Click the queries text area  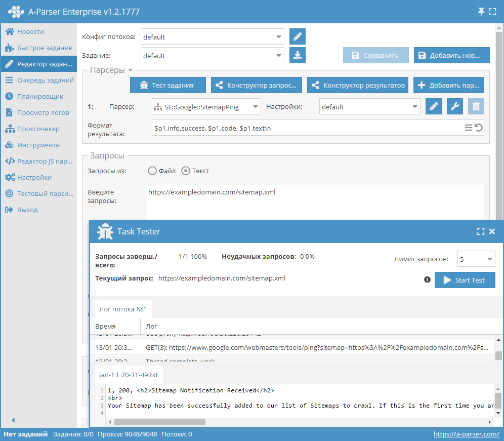(x=315, y=202)
